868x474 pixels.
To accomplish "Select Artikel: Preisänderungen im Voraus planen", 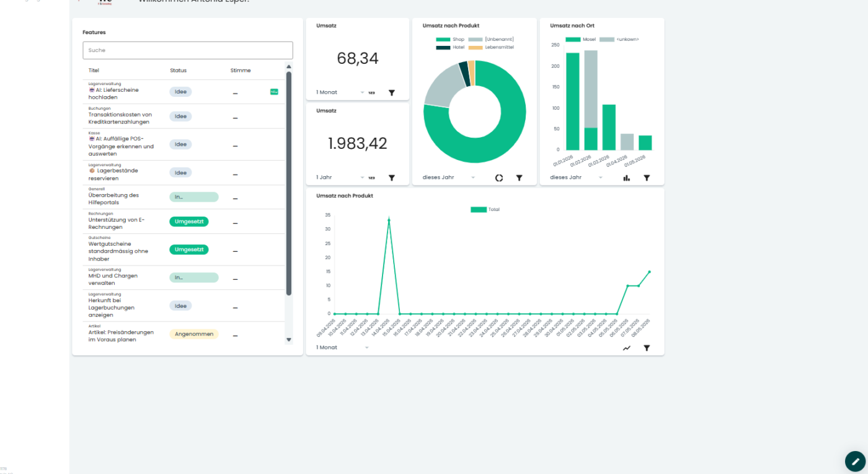I will (184, 334).
